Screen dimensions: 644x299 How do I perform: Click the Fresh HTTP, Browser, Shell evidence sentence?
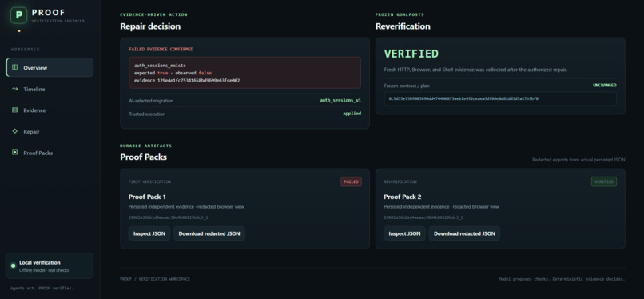point(475,70)
